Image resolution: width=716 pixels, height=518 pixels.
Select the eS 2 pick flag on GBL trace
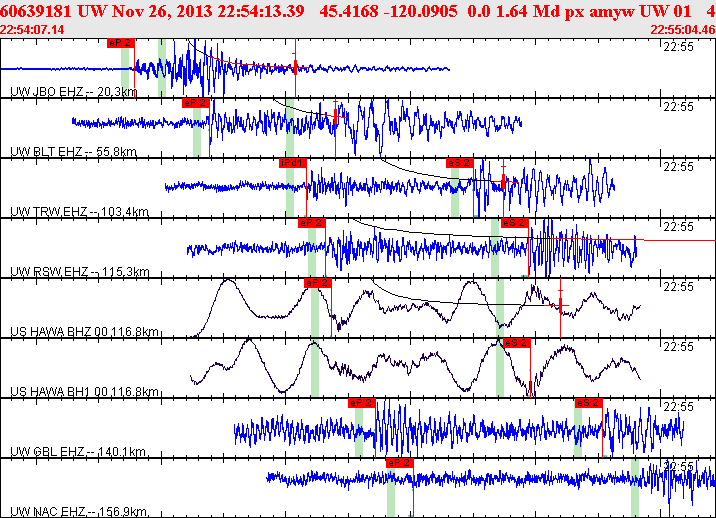coord(588,403)
